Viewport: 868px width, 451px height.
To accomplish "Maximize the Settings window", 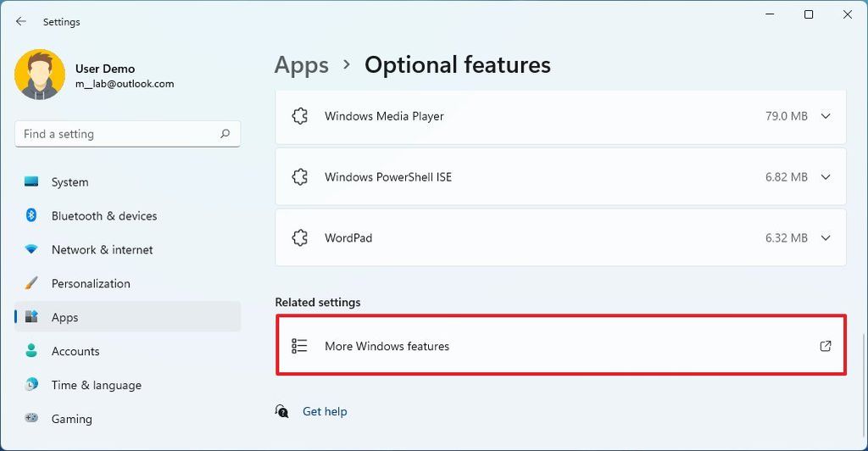I will pyautogui.click(x=809, y=14).
